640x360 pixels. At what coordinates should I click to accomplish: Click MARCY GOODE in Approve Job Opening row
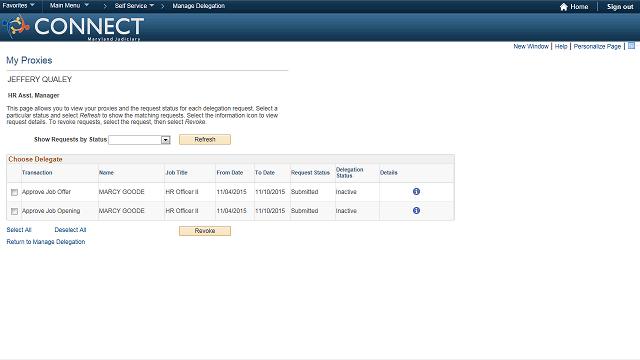click(122, 211)
